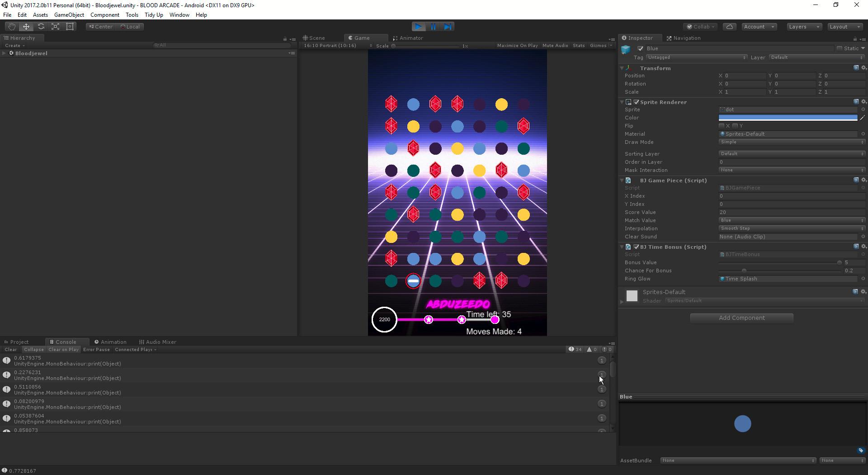Click the Step frame button
The height and width of the screenshot is (475, 868).
pos(448,27)
